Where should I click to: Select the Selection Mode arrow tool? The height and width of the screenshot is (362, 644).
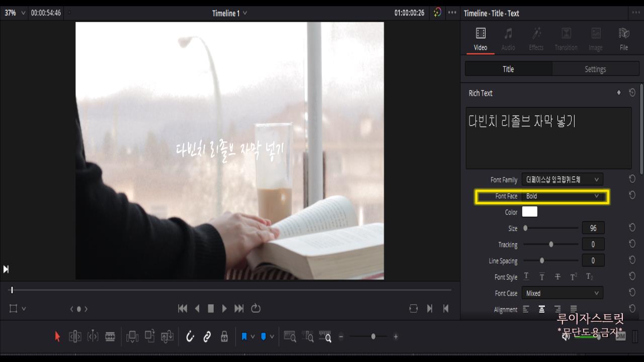(x=57, y=337)
